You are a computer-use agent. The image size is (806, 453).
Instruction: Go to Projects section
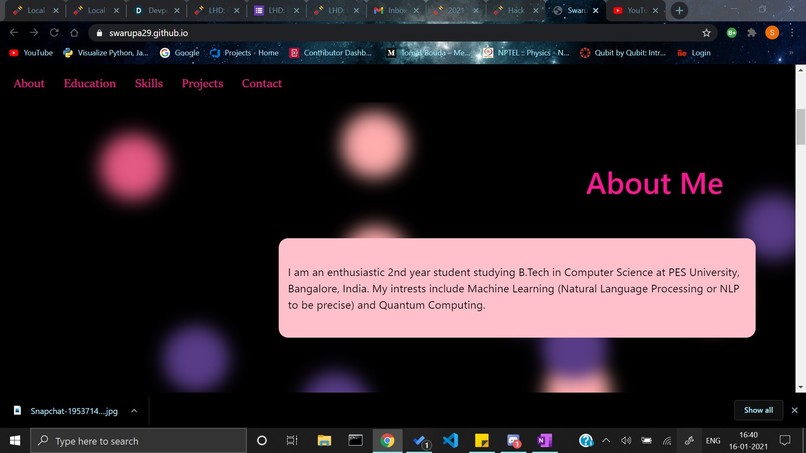(x=202, y=83)
